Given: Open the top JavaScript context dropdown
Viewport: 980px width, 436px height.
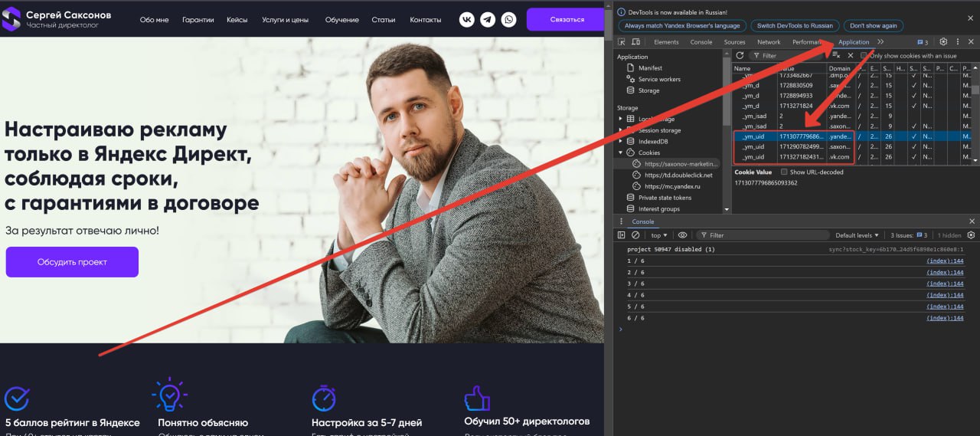Looking at the screenshot, I should click(x=658, y=235).
